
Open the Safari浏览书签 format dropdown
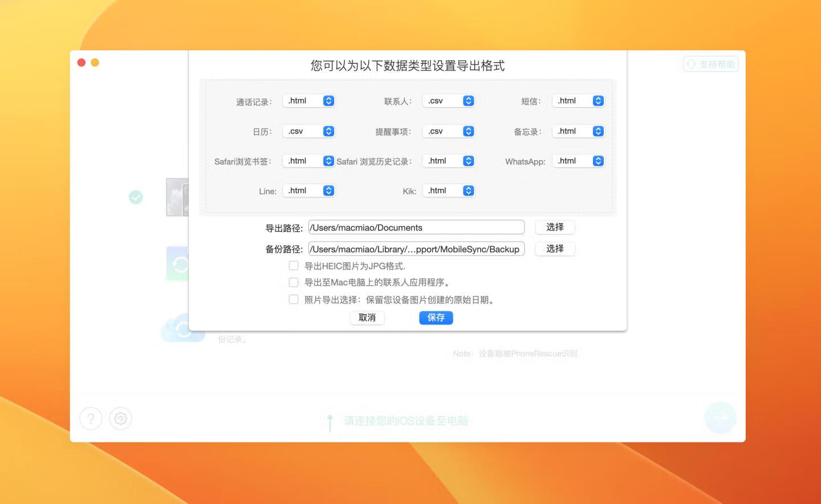[308, 161]
